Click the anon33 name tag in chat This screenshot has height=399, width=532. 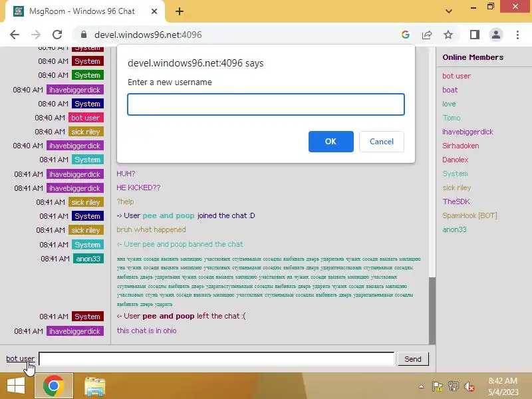(x=88, y=259)
